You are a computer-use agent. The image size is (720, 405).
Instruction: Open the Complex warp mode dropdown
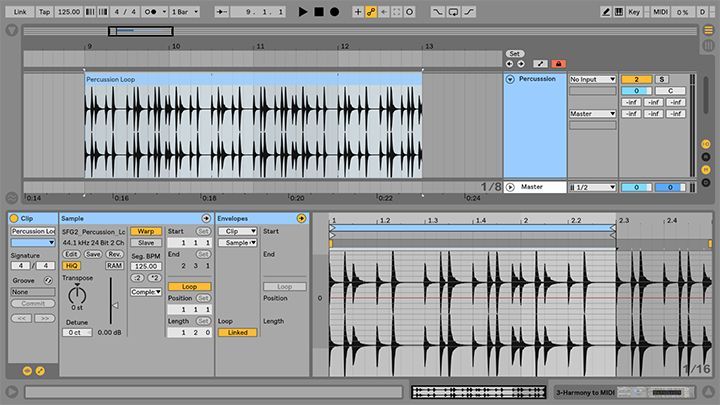[x=146, y=292]
